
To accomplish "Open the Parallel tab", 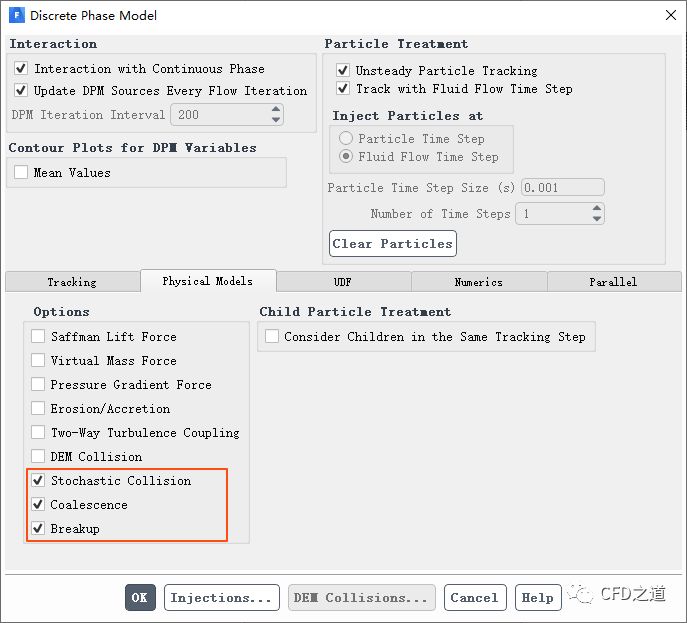I will 613,282.
